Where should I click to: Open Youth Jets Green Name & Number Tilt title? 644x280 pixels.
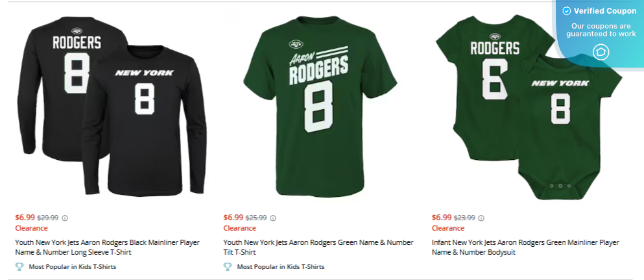point(318,247)
